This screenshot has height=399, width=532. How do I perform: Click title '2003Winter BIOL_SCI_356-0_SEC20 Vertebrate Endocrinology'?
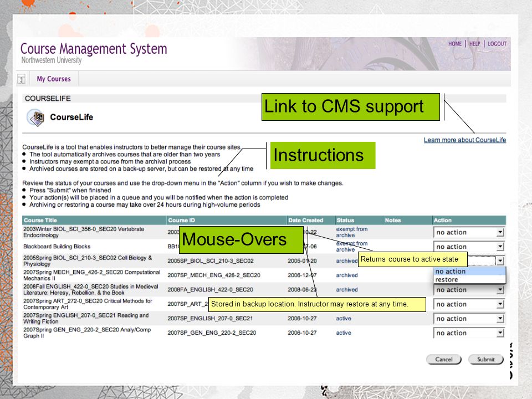point(84,232)
